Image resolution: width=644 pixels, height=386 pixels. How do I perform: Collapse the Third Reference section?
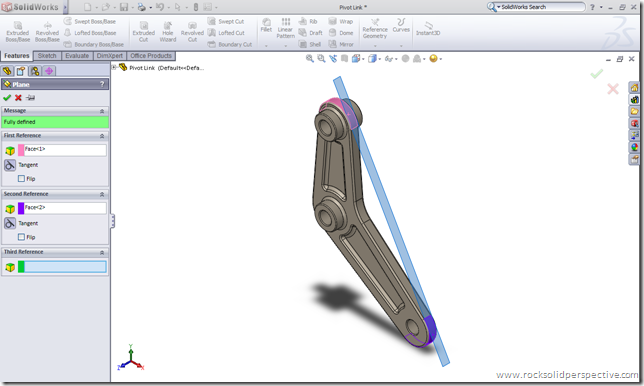[102, 252]
